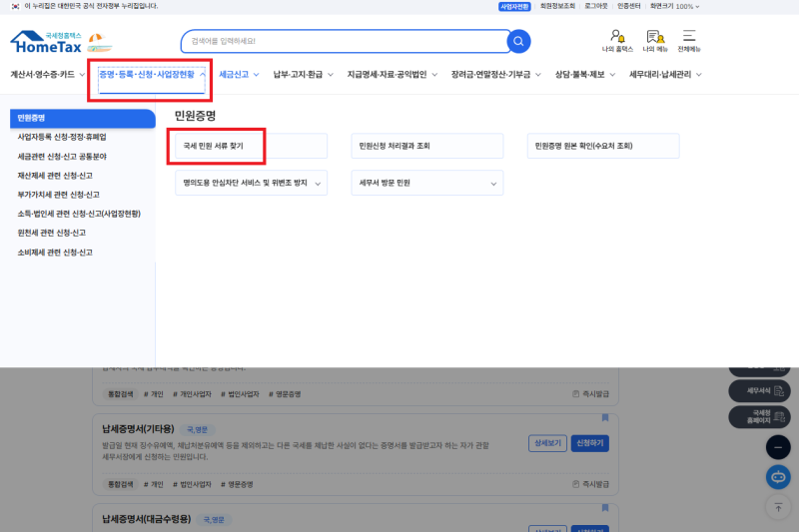Open 화면크기 100% dropdown
The image size is (799, 532).
[x=675, y=6]
